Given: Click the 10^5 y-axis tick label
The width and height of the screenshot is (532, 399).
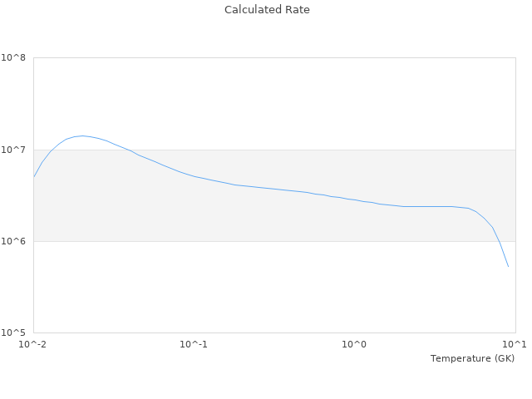Looking at the screenshot, I should pyautogui.click(x=13, y=332).
